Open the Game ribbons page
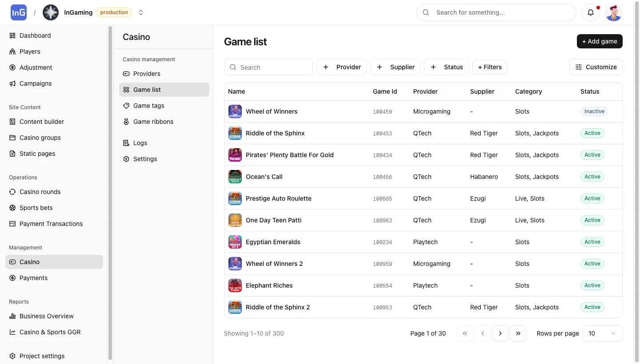640x364 pixels. (153, 122)
